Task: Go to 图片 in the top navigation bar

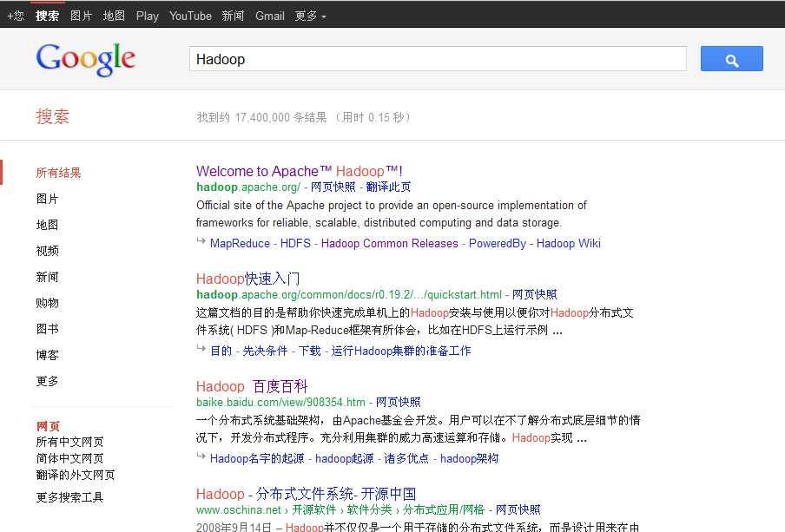Action: click(x=81, y=16)
